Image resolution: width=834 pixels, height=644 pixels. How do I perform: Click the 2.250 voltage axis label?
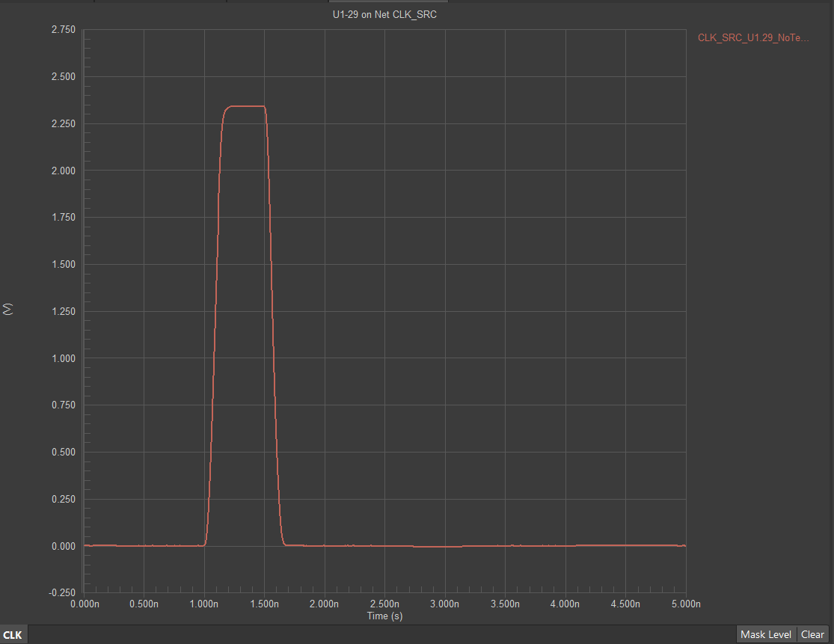tap(63, 123)
